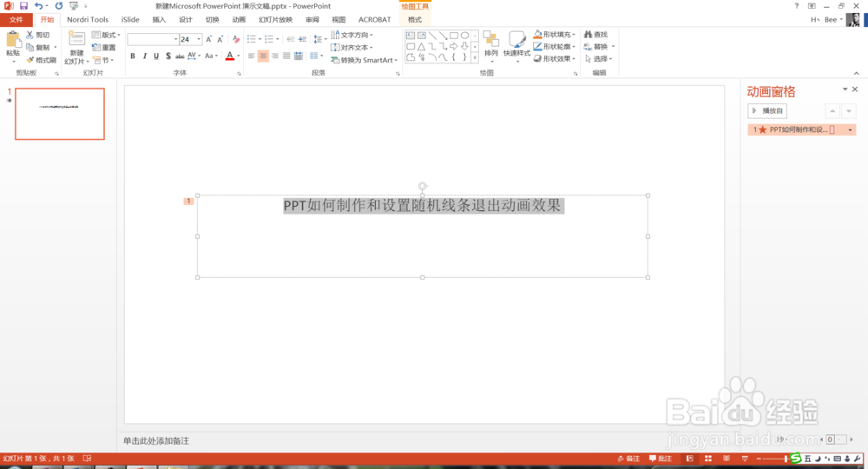Open the 文件 File tab

(x=16, y=19)
